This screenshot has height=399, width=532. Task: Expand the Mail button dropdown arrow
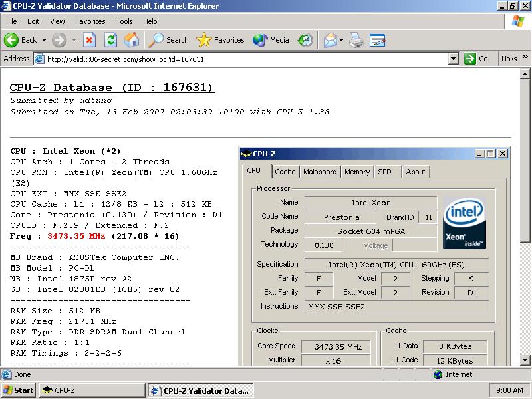coord(341,40)
